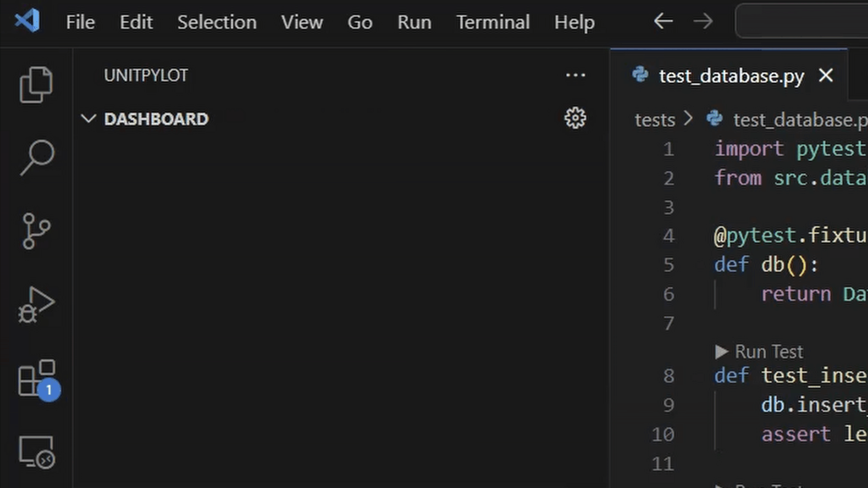868x488 pixels.
Task: Click the breadcrumb chevron after tests
Action: tap(688, 119)
